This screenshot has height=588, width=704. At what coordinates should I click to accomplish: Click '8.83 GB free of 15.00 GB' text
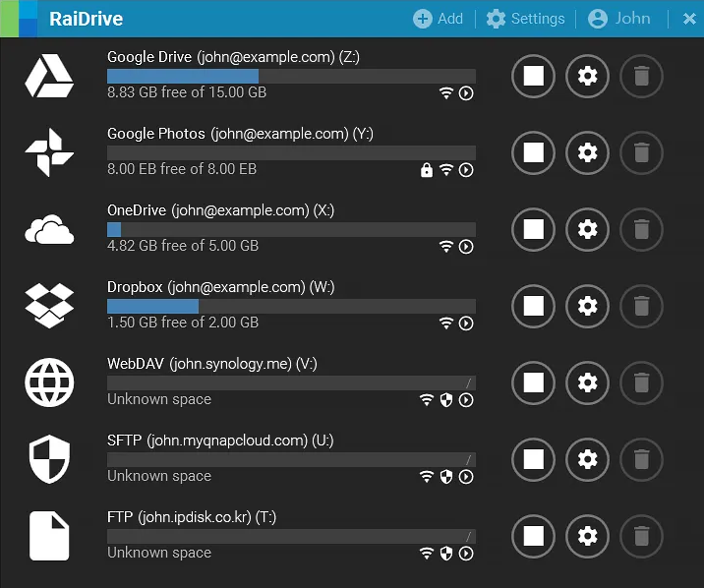pyautogui.click(x=187, y=92)
